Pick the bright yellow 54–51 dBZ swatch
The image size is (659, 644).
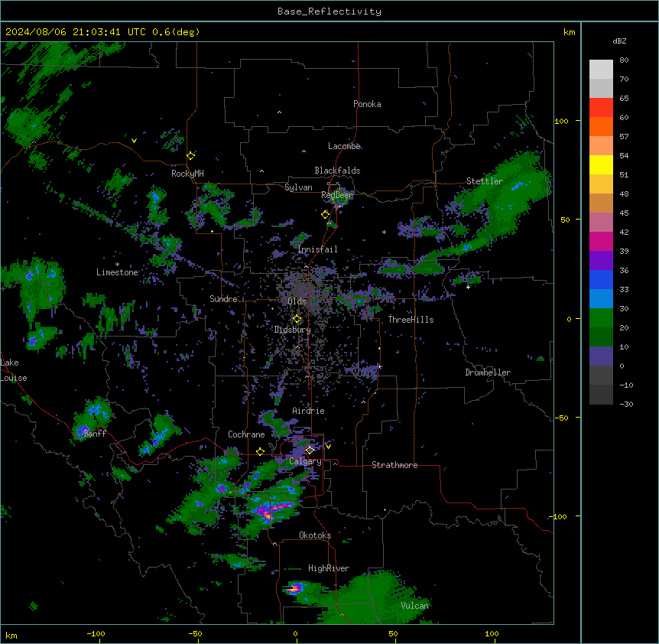601,164
